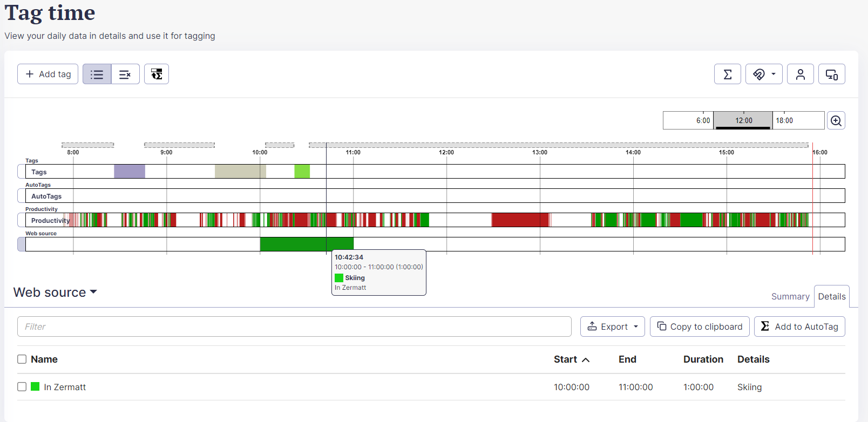The width and height of the screenshot is (868, 422).
Task: Tick the In Zermatt row checkbox
Action: click(22, 387)
